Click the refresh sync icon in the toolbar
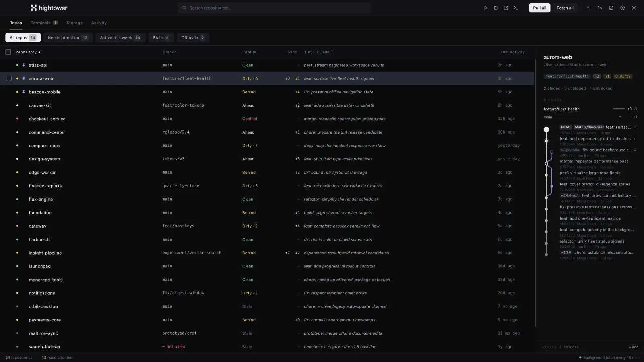Viewport: 644px width, 362px height. tap(611, 8)
